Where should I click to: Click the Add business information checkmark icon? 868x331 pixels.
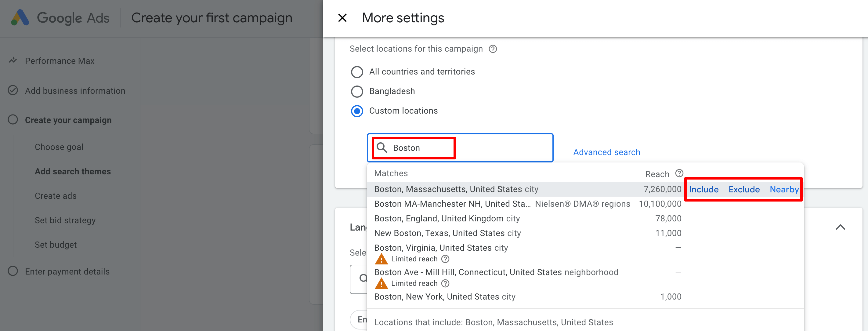click(x=13, y=91)
